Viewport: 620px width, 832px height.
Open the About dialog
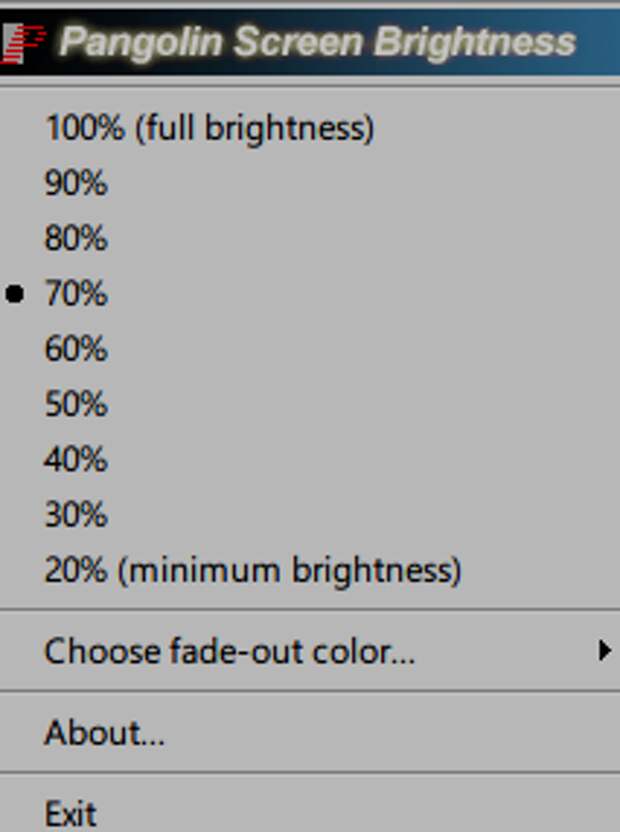click(310, 733)
